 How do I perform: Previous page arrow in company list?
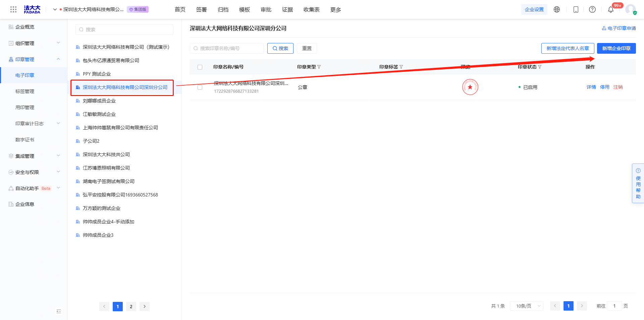[x=104, y=306]
